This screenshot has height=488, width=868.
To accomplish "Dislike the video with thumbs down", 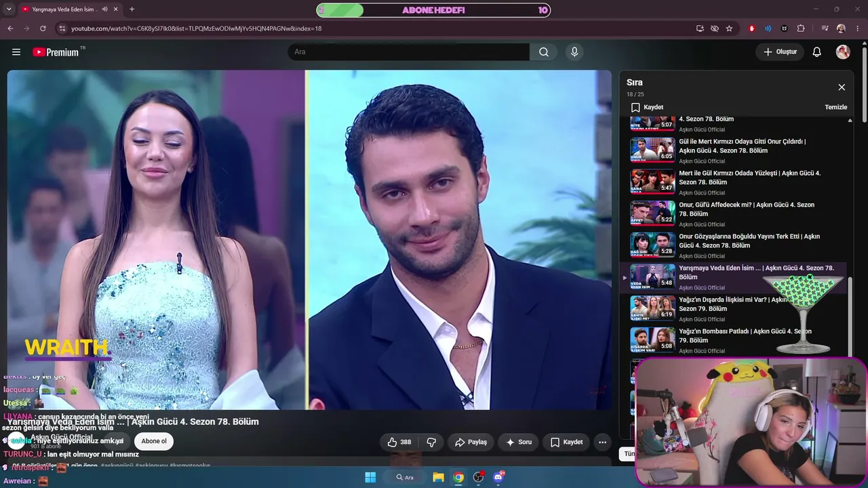I will click(431, 442).
